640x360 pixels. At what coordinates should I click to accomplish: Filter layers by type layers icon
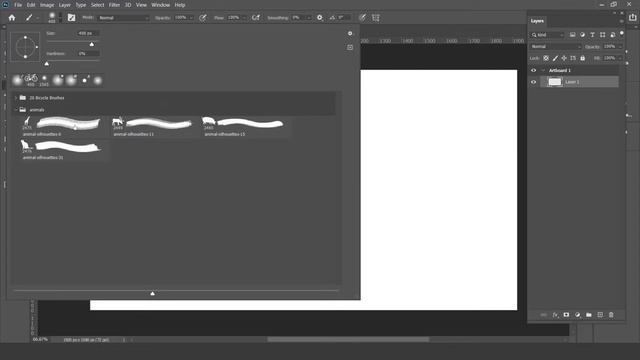592,35
